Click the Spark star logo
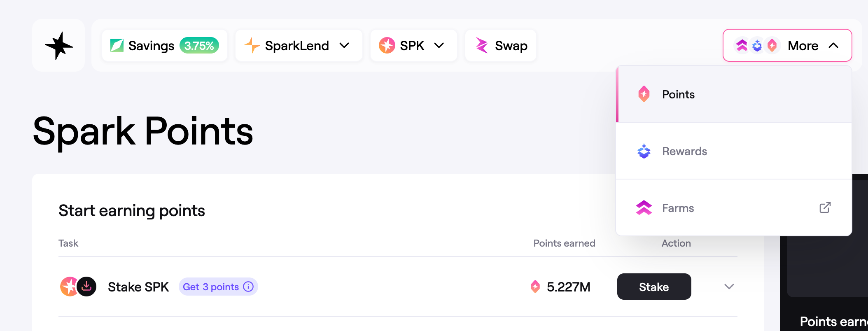This screenshot has height=331, width=868. (59, 45)
